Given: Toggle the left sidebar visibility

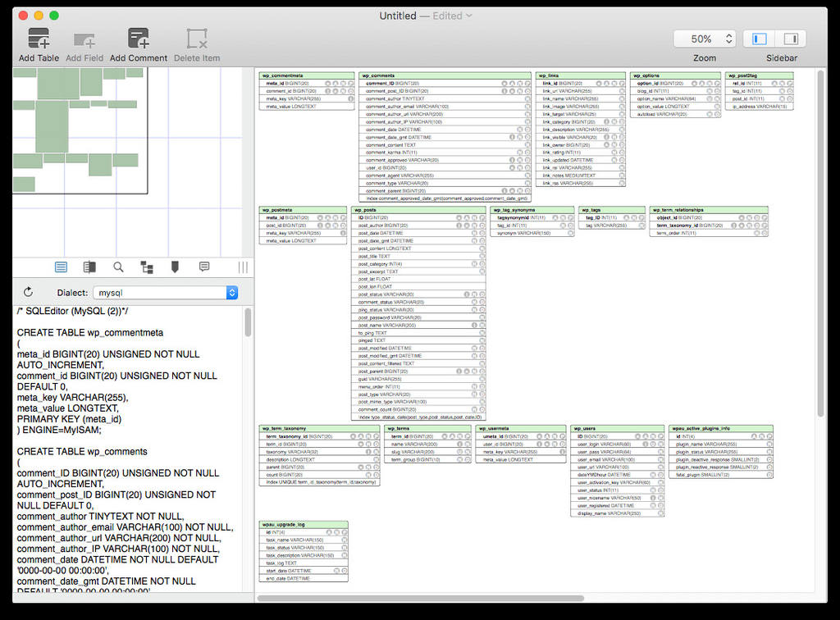Looking at the screenshot, I should click(x=760, y=39).
